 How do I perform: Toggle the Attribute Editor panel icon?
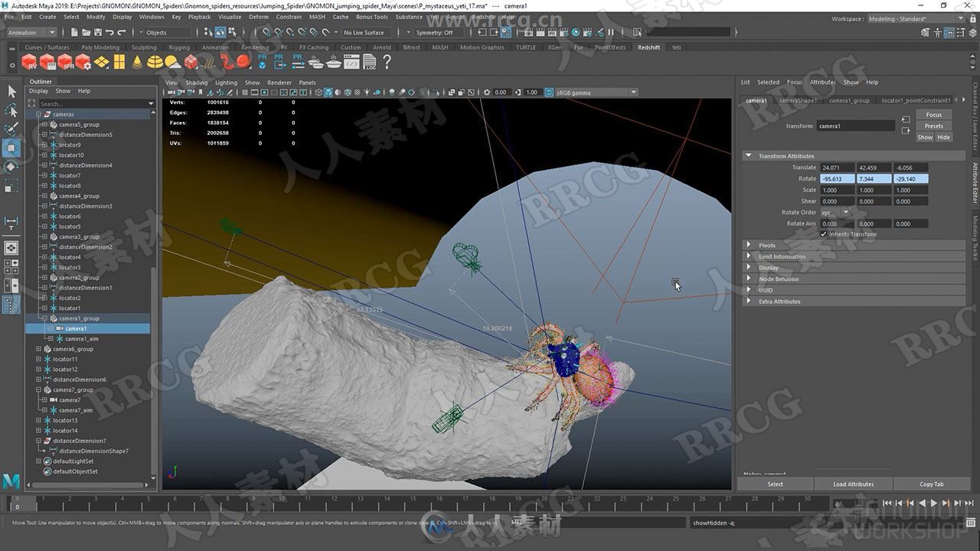pyautogui.click(x=950, y=32)
